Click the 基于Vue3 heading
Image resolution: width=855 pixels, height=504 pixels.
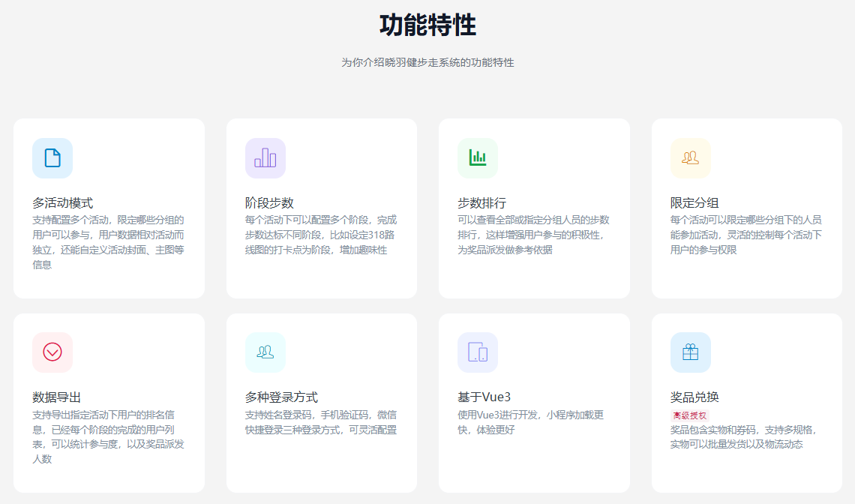coord(484,397)
